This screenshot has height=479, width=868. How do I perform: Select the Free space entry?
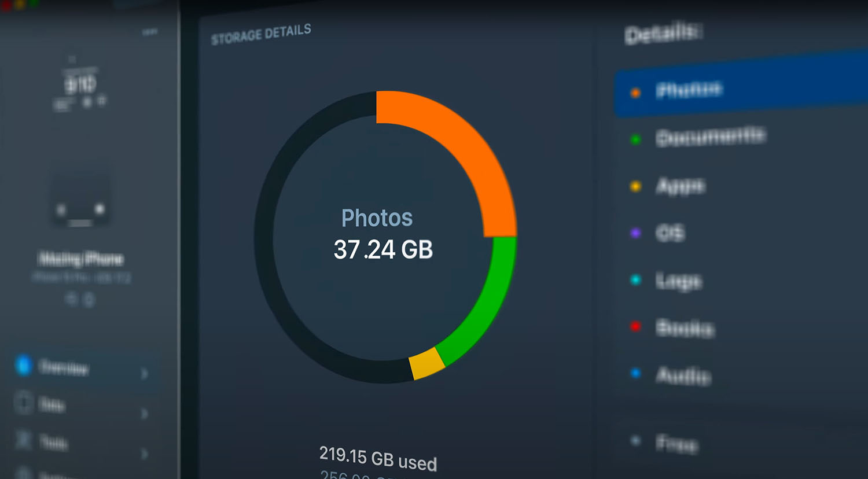tap(676, 444)
